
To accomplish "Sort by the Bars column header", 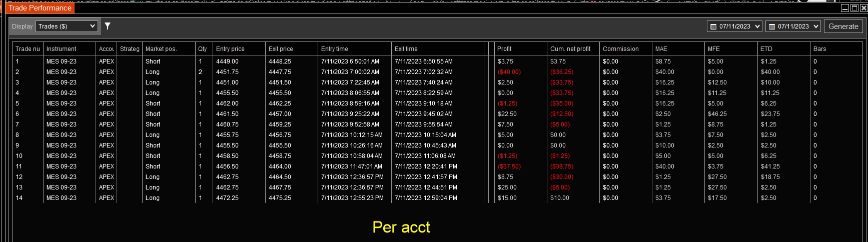I will (836, 49).
